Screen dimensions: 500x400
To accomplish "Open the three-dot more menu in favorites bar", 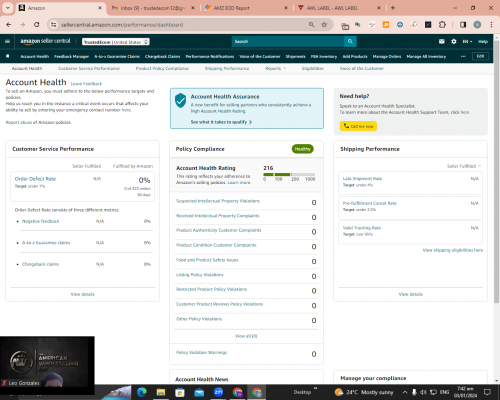I will coord(463,56).
